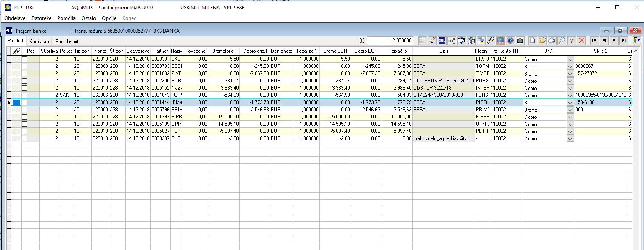Open help with the blue question mark icon

tap(510, 40)
